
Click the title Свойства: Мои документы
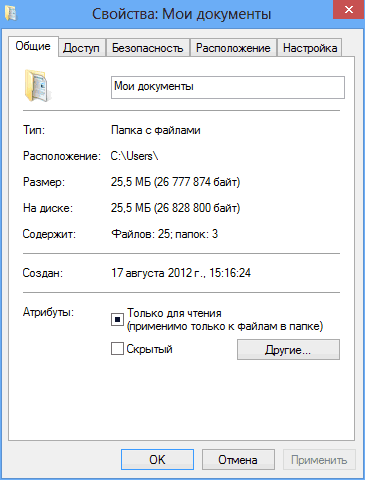point(181,14)
